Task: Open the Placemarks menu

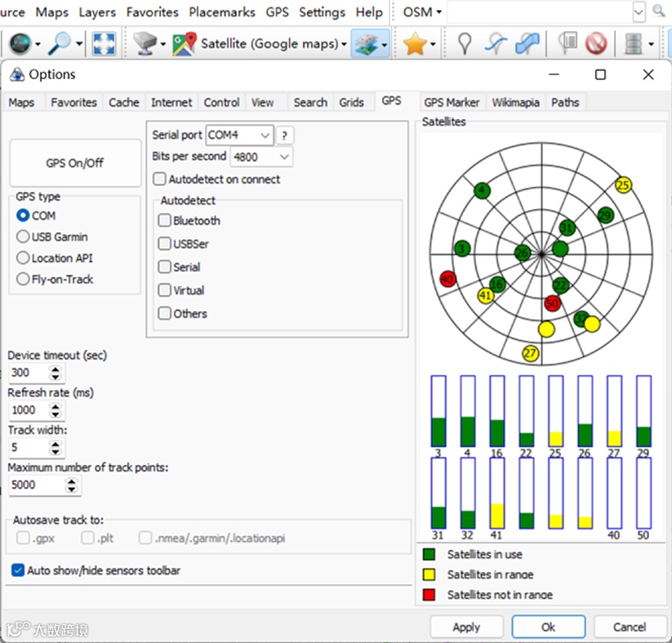Action: pyautogui.click(x=222, y=12)
